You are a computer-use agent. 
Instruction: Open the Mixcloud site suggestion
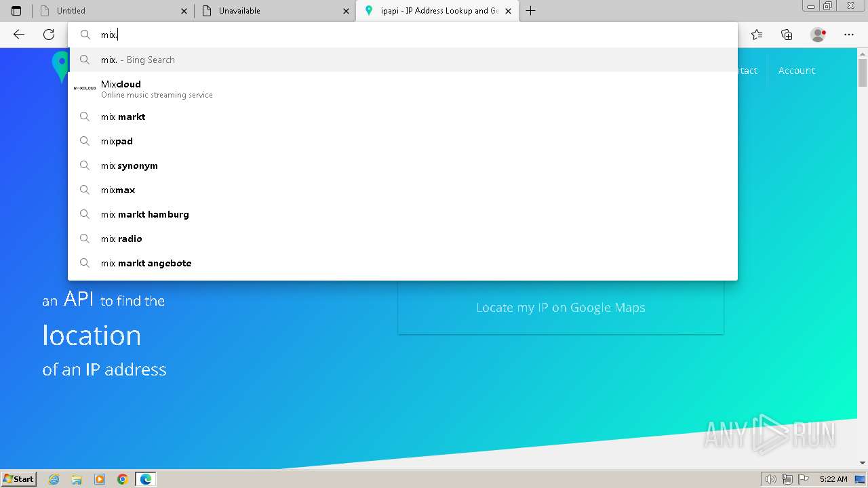tap(403, 88)
